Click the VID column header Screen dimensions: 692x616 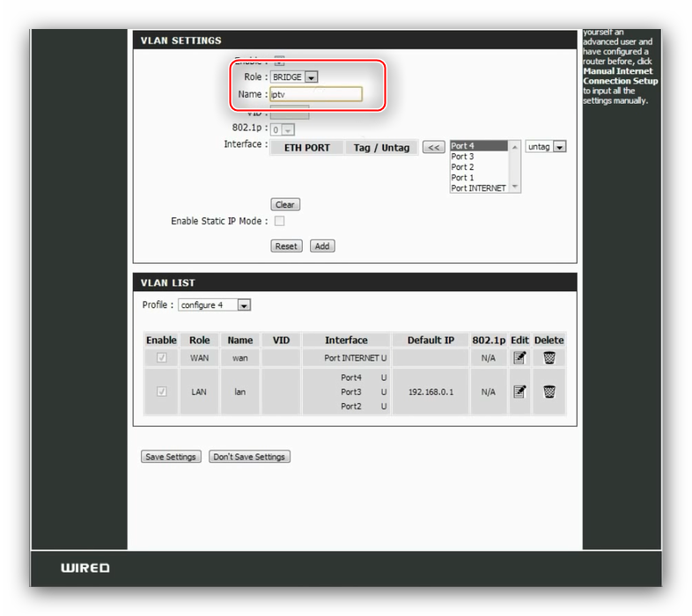pyautogui.click(x=281, y=340)
